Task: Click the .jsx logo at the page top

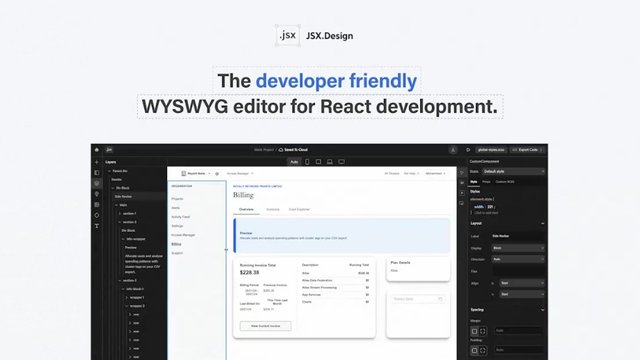Action: click(288, 36)
